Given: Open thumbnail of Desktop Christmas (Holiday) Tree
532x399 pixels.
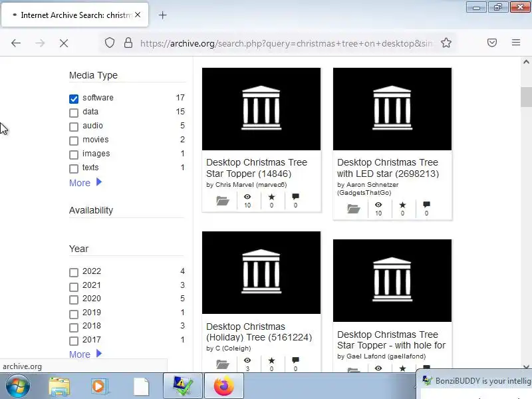Looking at the screenshot, I should click(x=261, y=273).
